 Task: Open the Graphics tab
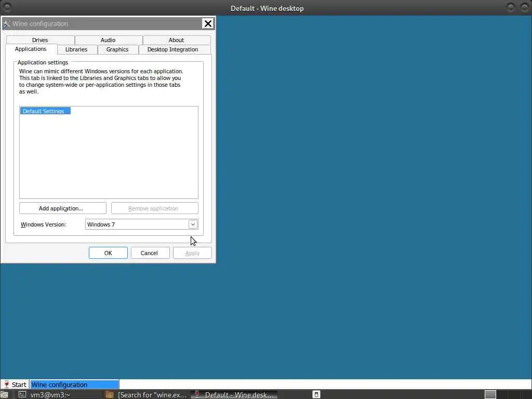(x=117, y=49)
